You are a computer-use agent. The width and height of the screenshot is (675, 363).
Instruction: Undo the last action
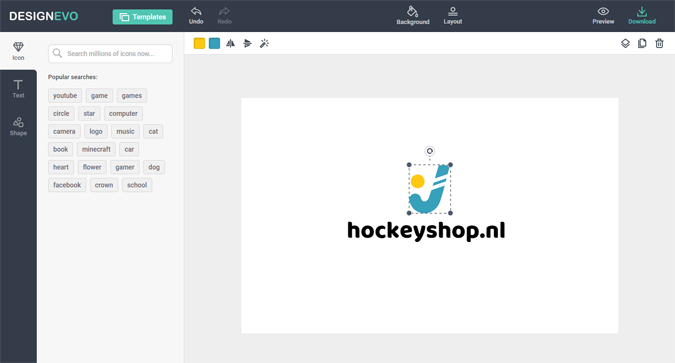pos(196,16)
